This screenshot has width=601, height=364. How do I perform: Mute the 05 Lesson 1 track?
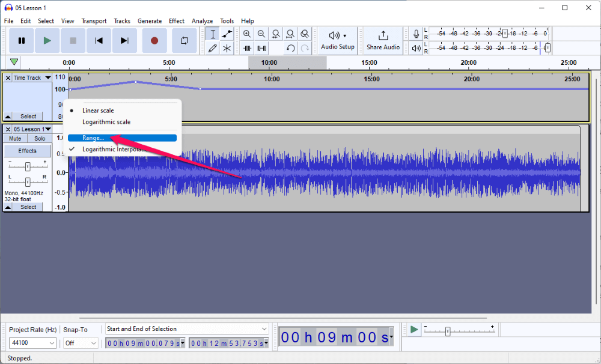click(14, 138)
